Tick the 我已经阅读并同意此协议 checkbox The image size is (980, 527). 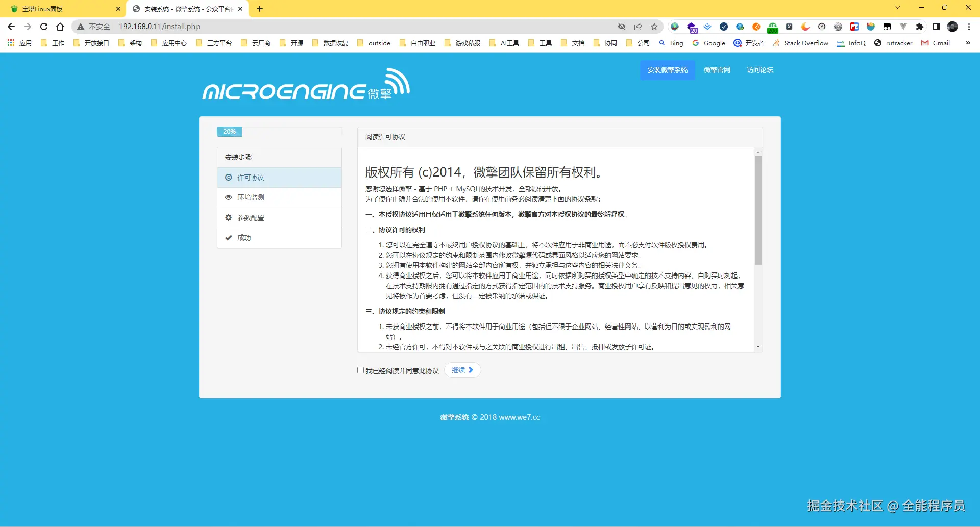tap(360, 370)
